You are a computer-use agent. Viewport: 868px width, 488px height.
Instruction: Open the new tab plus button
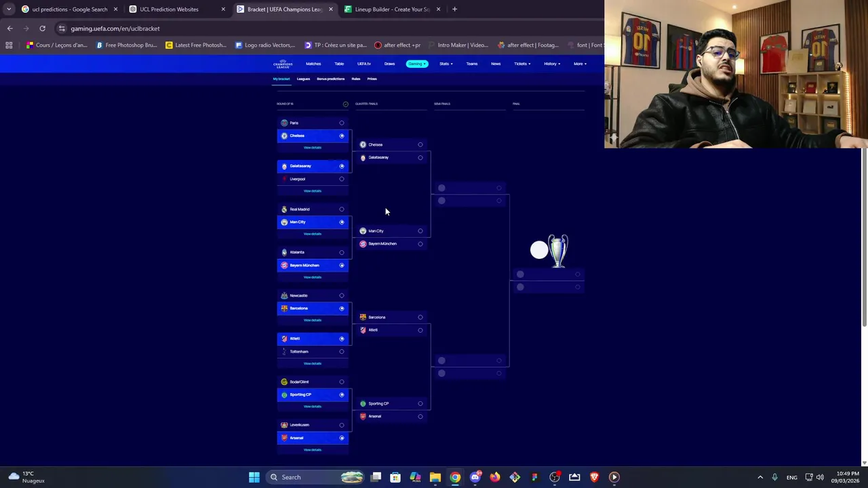454,9
